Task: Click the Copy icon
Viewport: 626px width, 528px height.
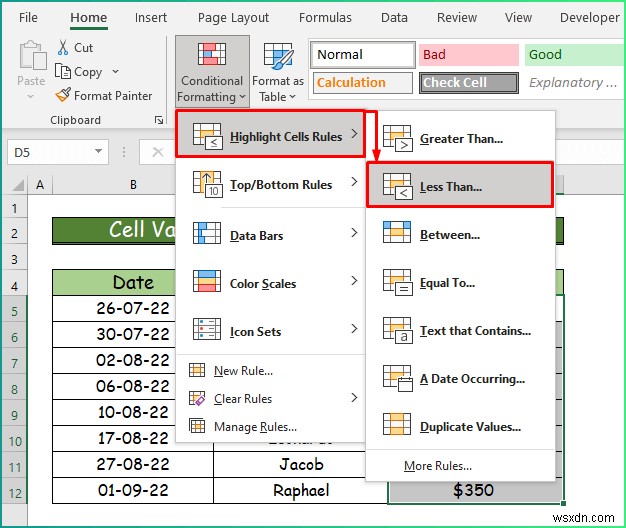Action: [63, 71]
